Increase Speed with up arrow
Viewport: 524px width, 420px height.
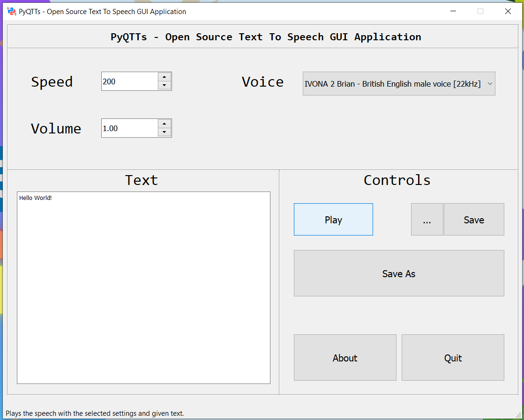click(165, 77)
